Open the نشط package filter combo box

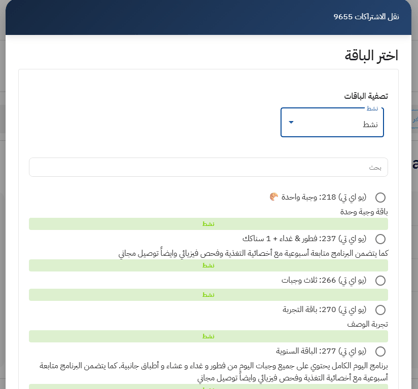(332, 122)
